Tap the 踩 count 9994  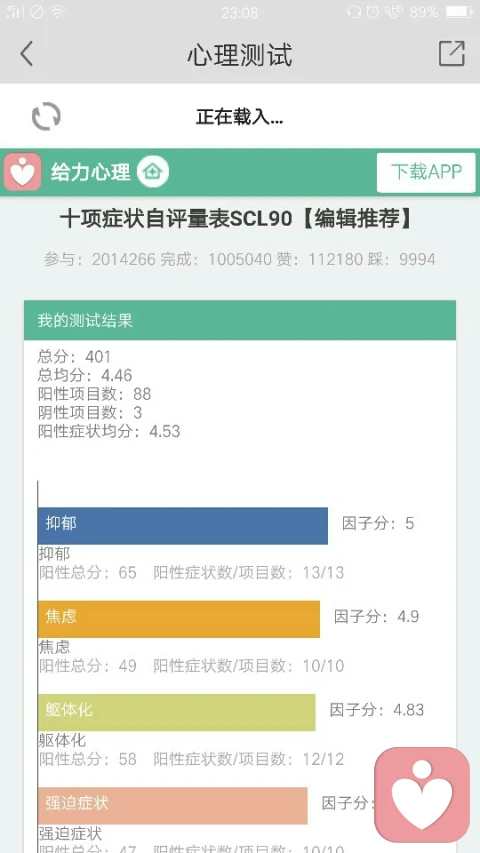coord(417,259)
